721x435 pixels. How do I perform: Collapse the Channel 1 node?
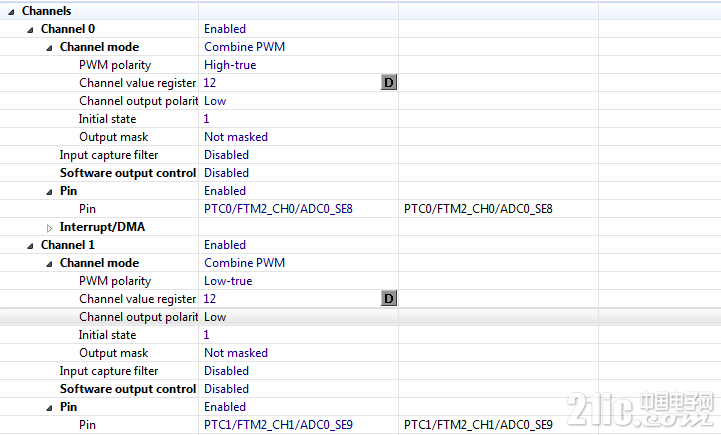click(30, 246)
